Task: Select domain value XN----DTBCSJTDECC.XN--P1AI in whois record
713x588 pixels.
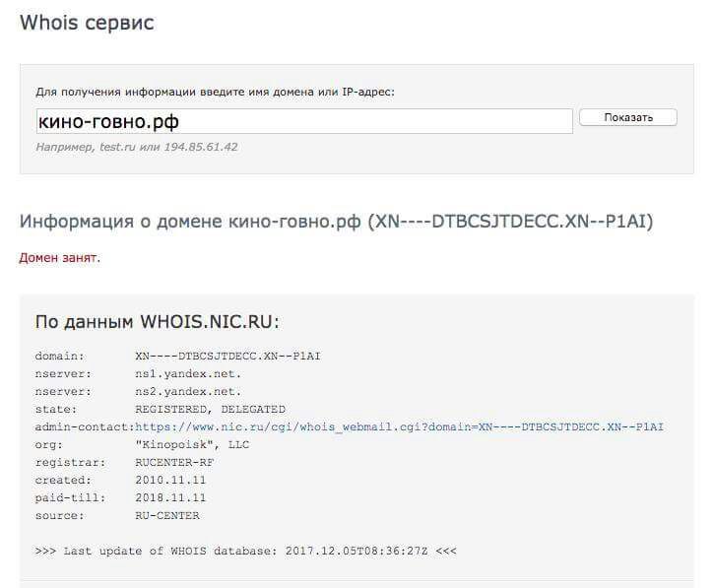Action: tap(227, 357)
